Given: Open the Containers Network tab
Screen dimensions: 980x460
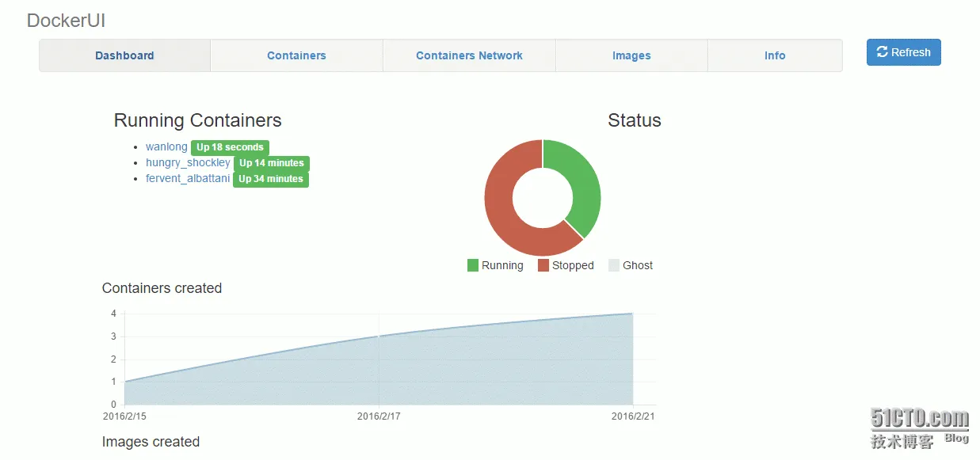Looking at the screenshot, I should click(469, 55).
